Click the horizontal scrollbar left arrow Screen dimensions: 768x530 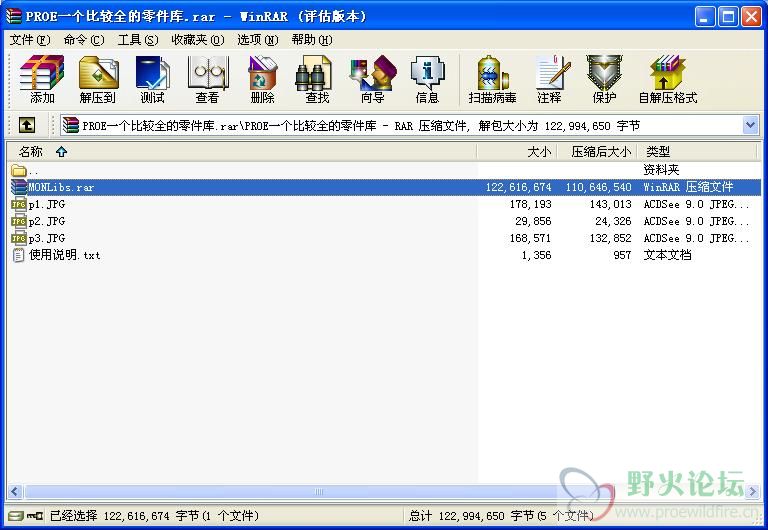(x=15, y=491)
